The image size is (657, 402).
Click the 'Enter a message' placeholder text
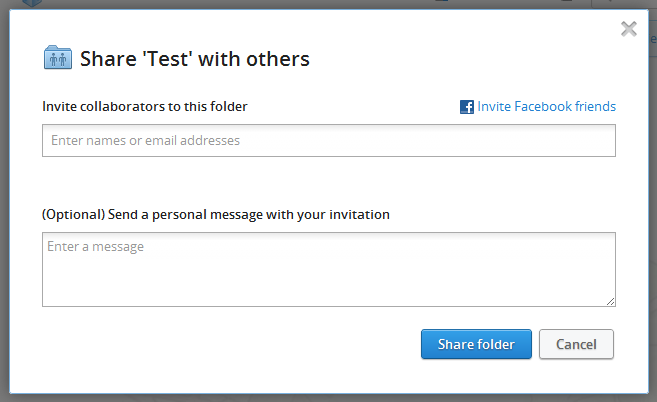[x=96, y=246]
